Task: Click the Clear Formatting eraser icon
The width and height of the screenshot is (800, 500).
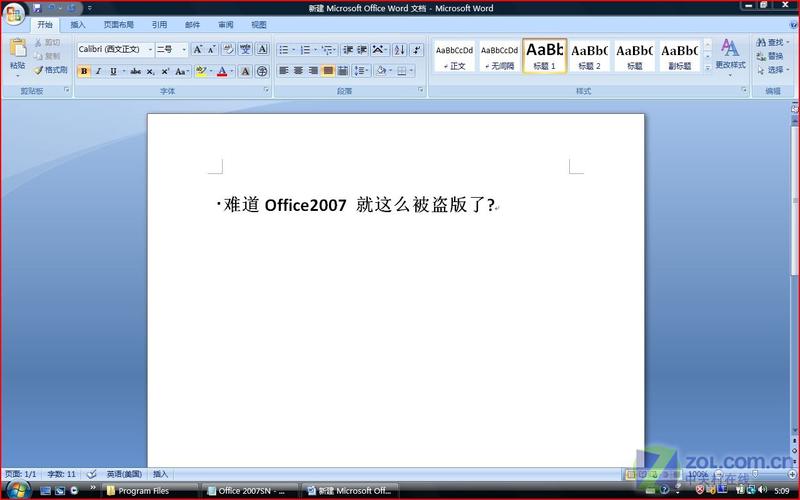Action: (x=229, y=49)
